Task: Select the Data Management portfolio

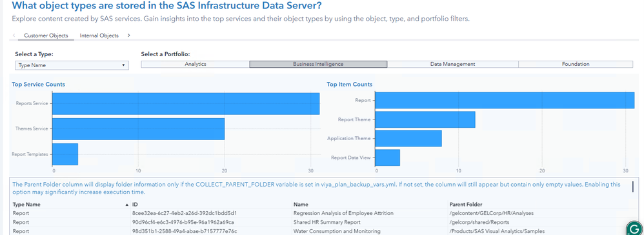Action: click(452, 64)
